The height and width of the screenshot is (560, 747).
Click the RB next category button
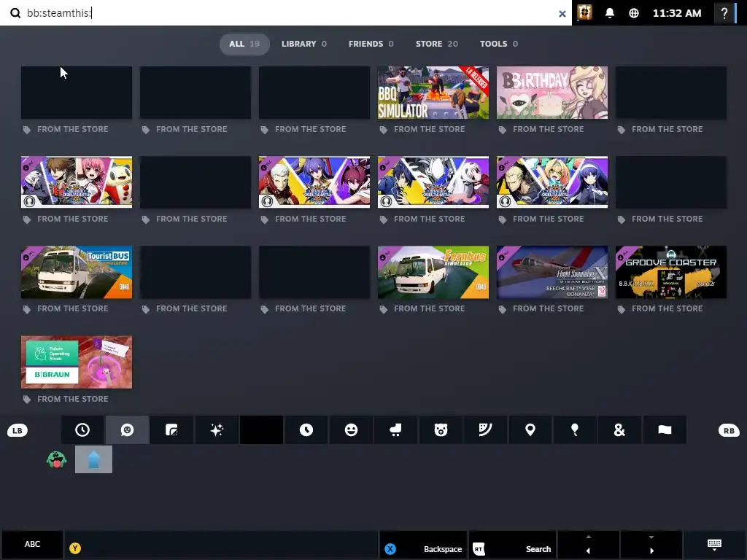pyautogui.click(x=729, y=430)
